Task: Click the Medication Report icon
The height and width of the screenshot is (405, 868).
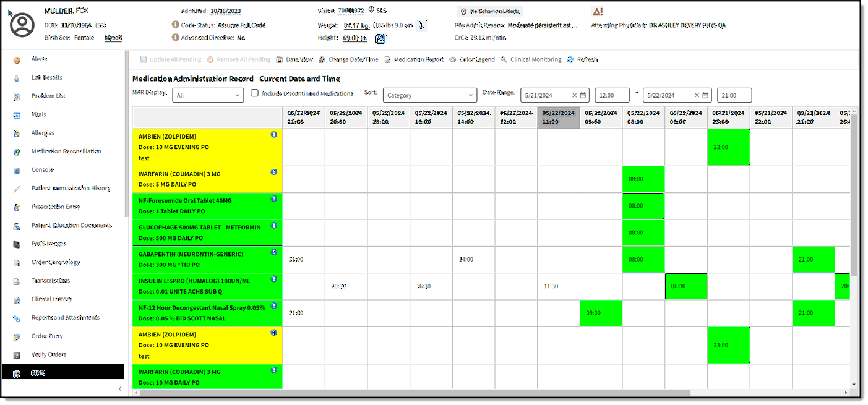Action: [388, 60]
